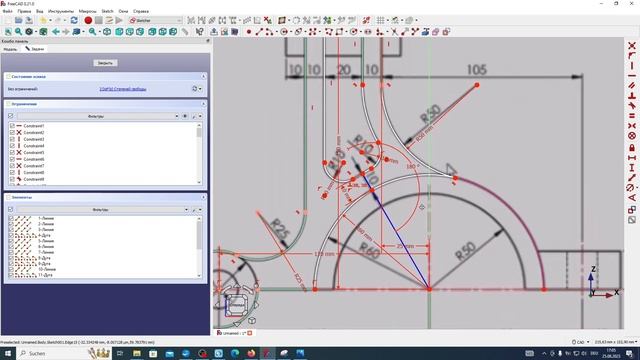Viewport: 640px width, 360px height.
Task: Toggle the grid display icon in toolbar
Action: pos(380,20)
